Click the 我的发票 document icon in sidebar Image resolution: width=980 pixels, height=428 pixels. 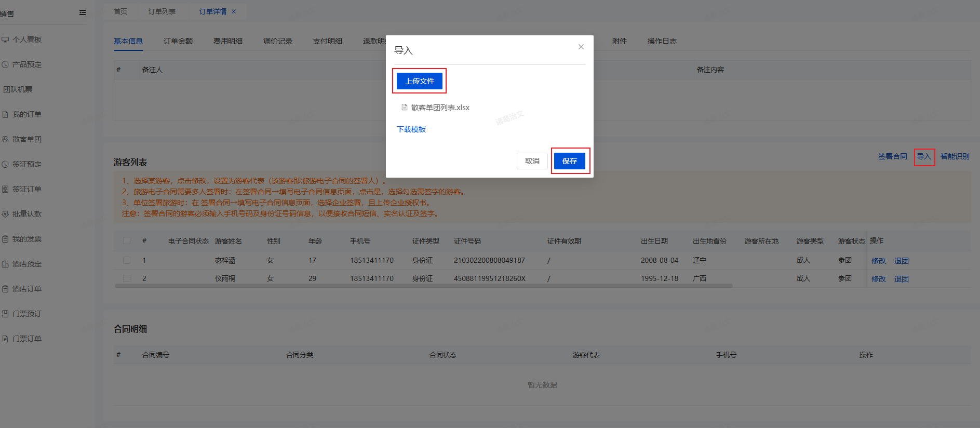pyautogui.click(x=5, y=239)
